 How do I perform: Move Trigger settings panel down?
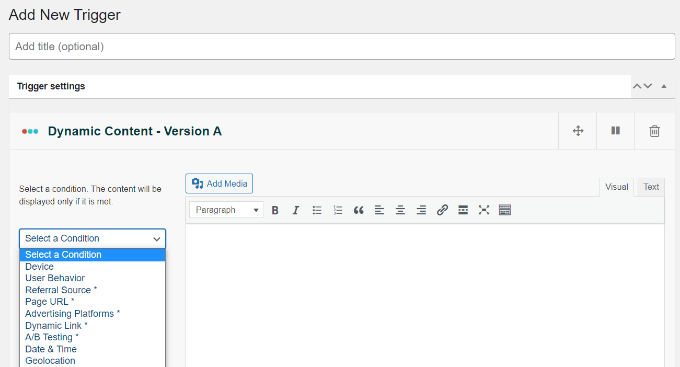[648, 86]
